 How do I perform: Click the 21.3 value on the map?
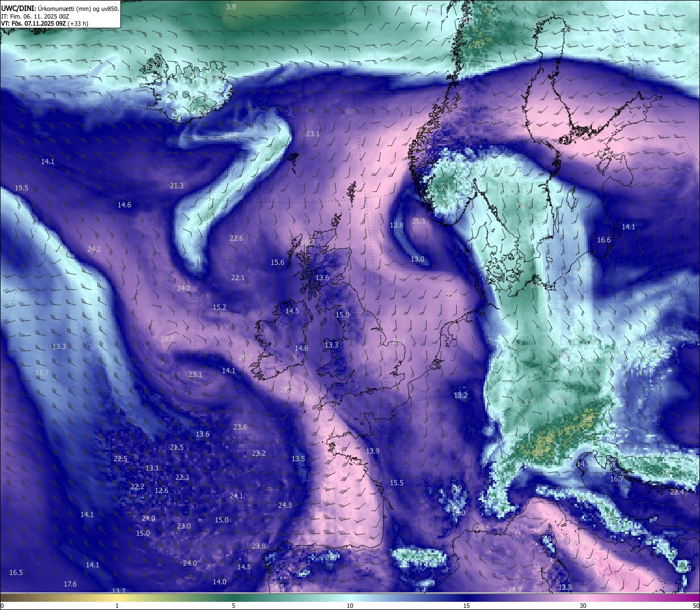pyautogui.click(x=177, y=185)
